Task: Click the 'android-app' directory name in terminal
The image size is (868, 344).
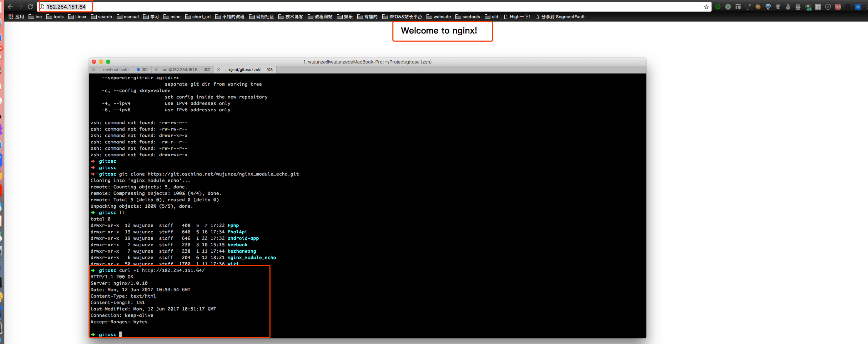Action: click(x=243, y=238)
